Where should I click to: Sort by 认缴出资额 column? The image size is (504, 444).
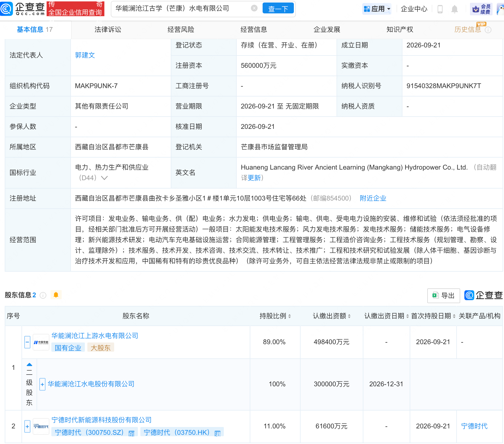click(332, 316)
